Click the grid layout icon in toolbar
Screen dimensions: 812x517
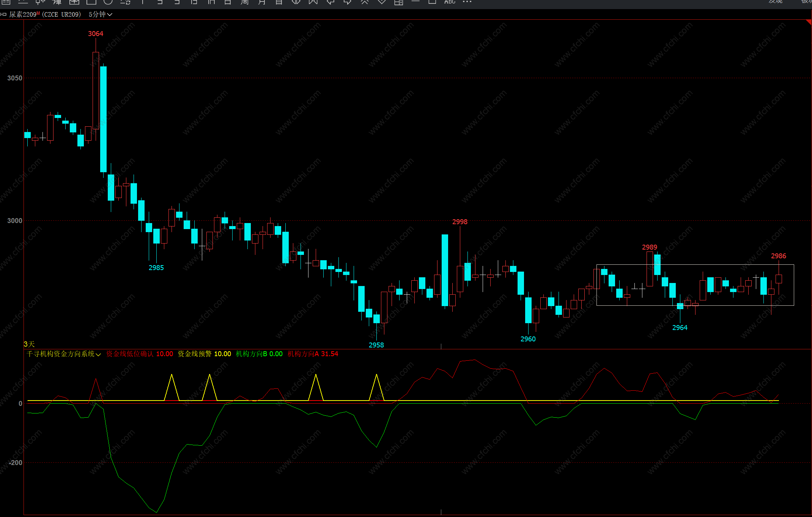point(398,2)
